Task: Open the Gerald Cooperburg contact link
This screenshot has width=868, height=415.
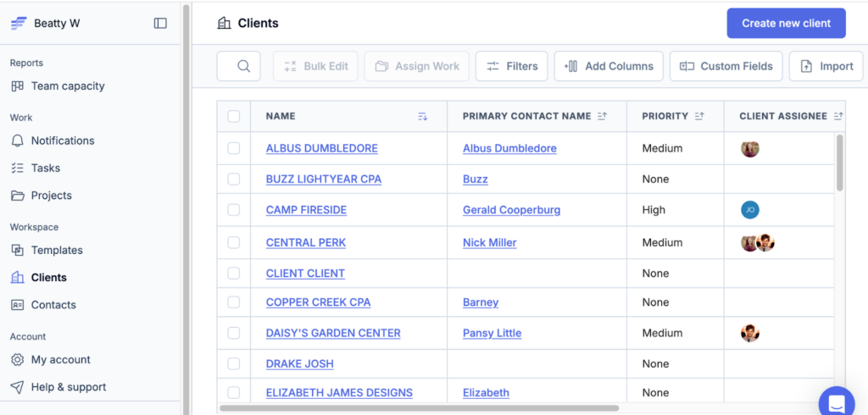Action: click(511, 210)
